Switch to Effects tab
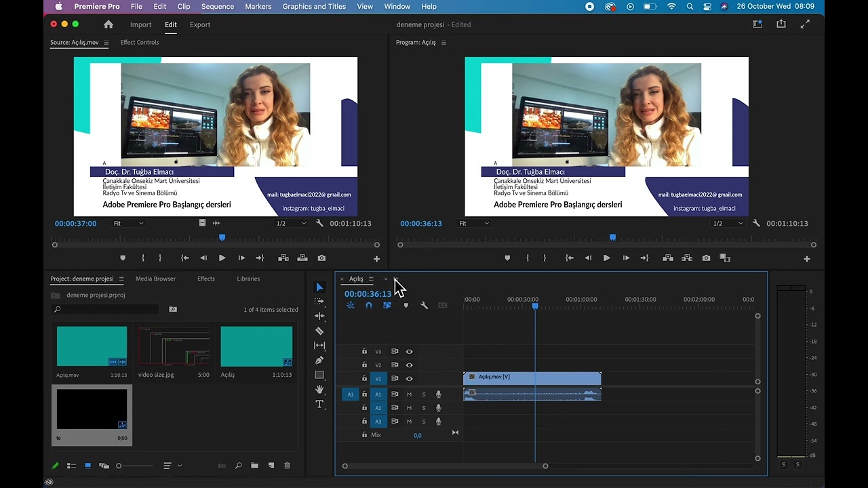This screenshot has height=488, width=868. click(x=206, y=279)
